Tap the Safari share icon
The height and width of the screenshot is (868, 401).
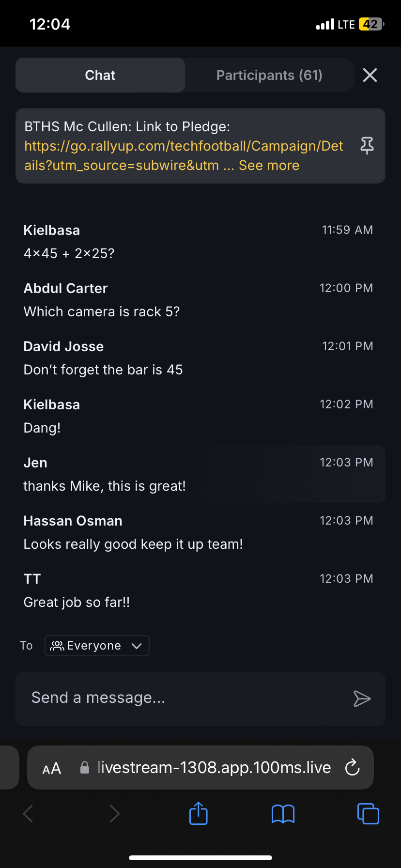point(198,813)
